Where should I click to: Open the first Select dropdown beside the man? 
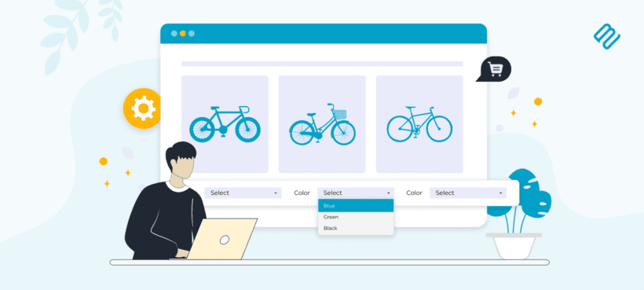click(x=243, y=193)
